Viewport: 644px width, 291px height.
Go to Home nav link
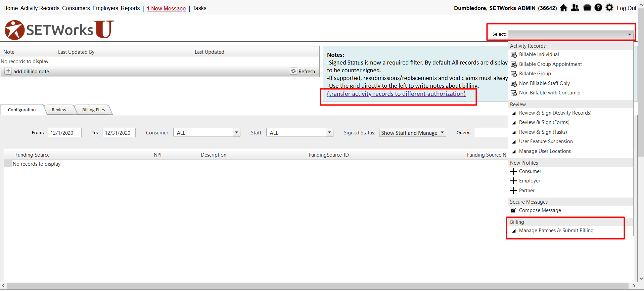(x=10, y=8)
